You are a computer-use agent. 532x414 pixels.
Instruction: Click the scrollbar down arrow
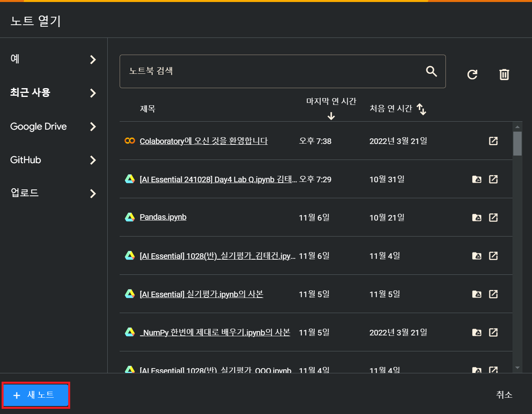tap(517, 368)
